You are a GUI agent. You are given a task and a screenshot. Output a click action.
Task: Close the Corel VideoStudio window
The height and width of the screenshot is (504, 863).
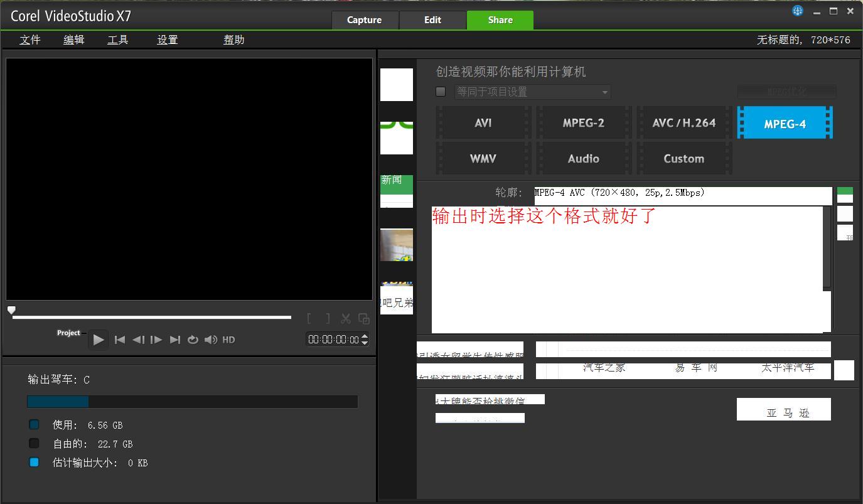[850, 11]
